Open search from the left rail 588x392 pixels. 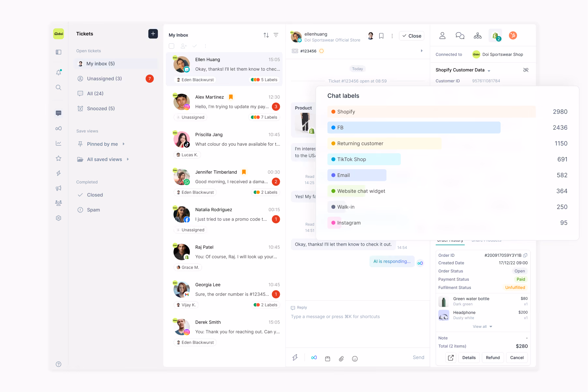click(59, 87)
